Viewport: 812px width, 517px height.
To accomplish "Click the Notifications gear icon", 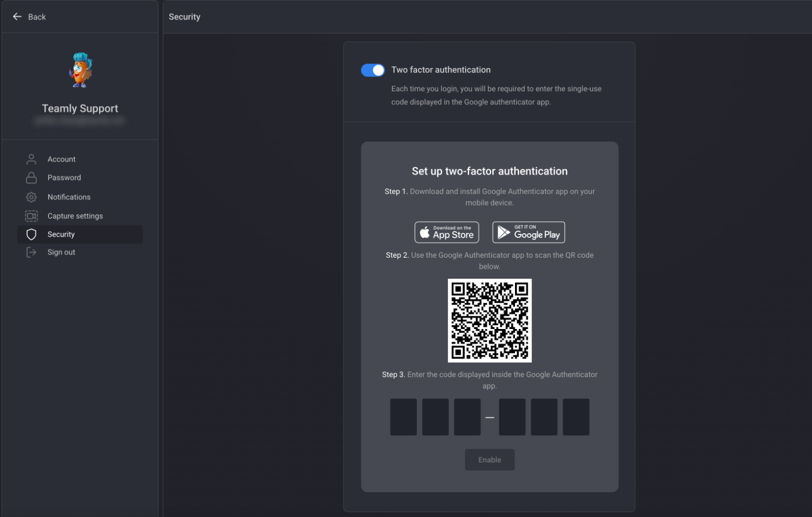I will pyautogui.click(x=32, y=197).
